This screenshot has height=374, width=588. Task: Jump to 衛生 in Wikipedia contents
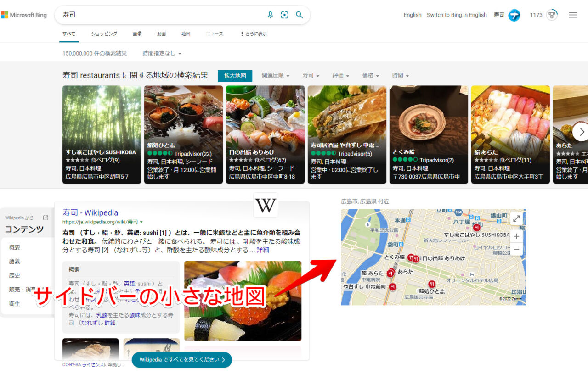coord(15,304)
